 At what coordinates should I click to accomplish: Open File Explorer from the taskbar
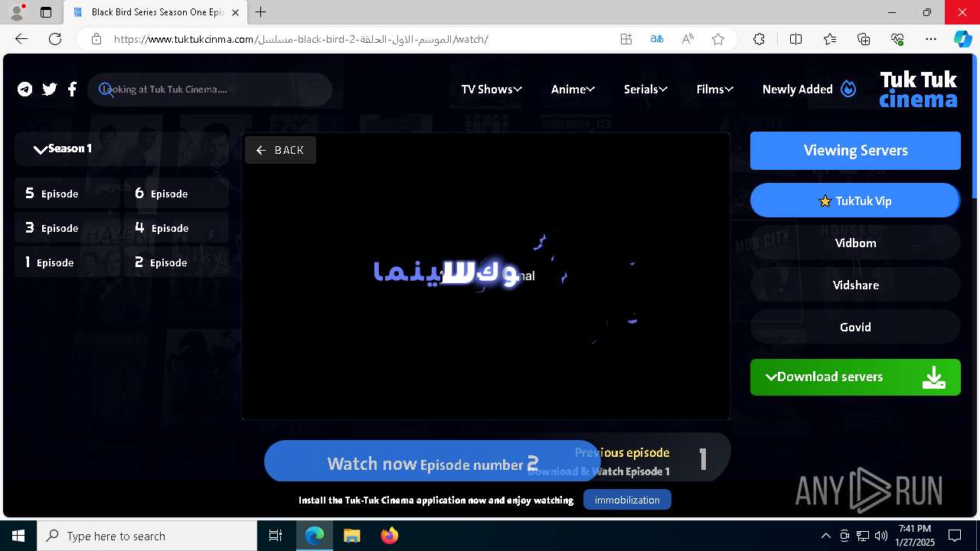pyautogui.click(x=351, y=536)
